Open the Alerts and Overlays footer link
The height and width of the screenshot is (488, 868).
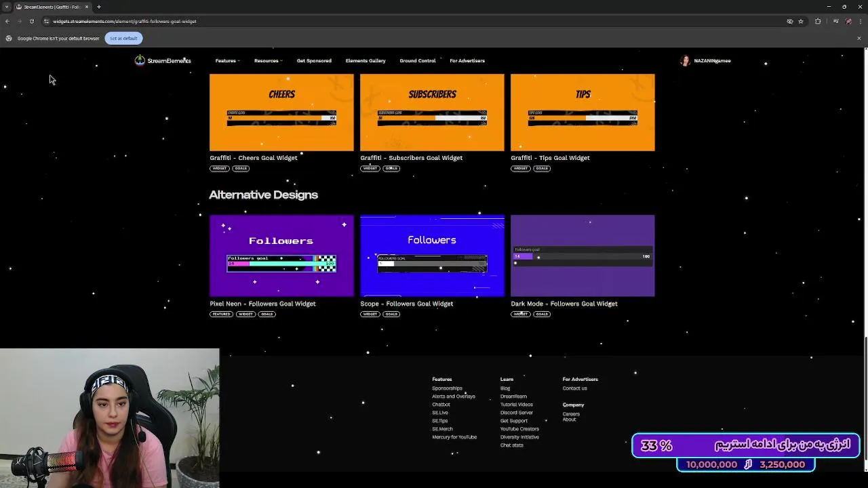coord(454,396)
